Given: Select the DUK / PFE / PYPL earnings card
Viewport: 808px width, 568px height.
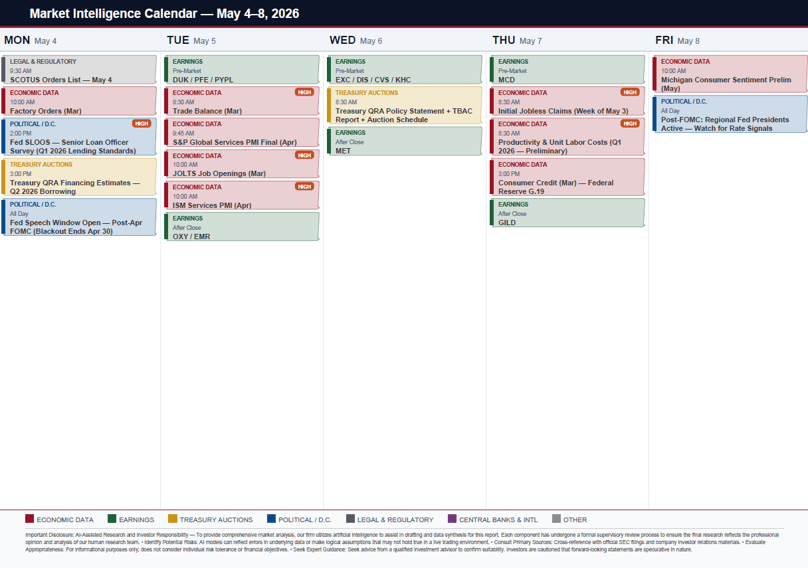Looking at the screenshot, I should point(242,70).
